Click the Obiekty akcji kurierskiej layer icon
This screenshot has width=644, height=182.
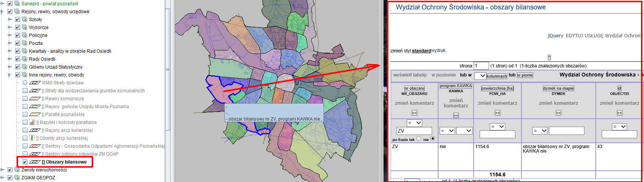tap(32, 138)
